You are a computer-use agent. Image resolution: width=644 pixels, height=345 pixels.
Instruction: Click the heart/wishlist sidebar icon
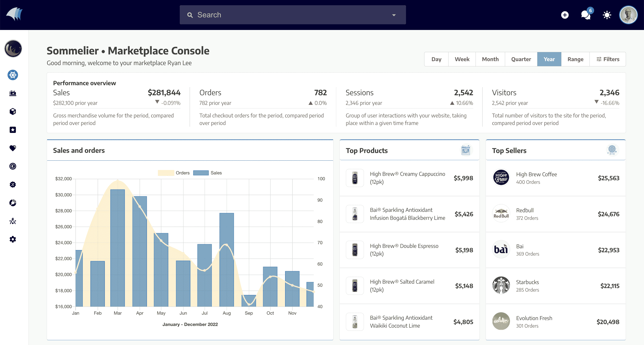[x=13, y=148]
